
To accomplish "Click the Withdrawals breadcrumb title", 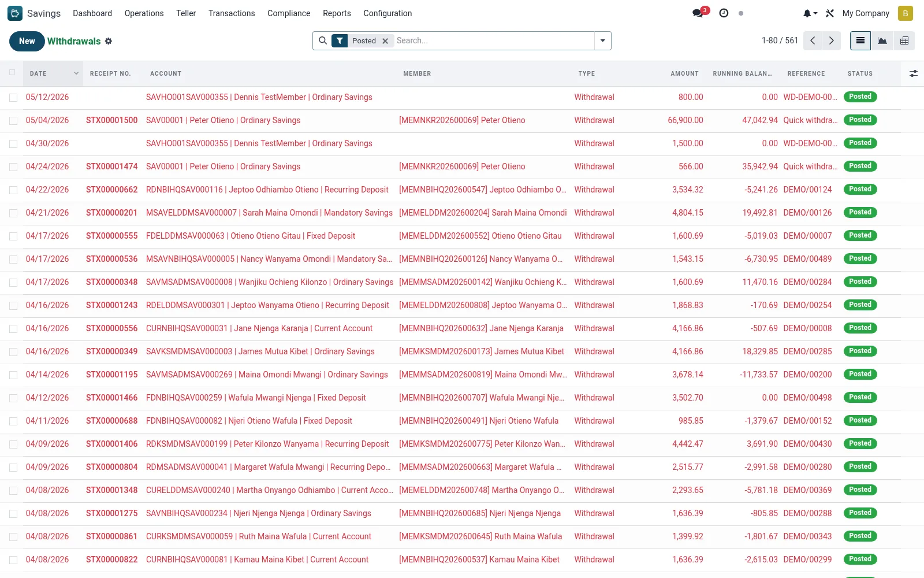I will (x=74, y=41).
